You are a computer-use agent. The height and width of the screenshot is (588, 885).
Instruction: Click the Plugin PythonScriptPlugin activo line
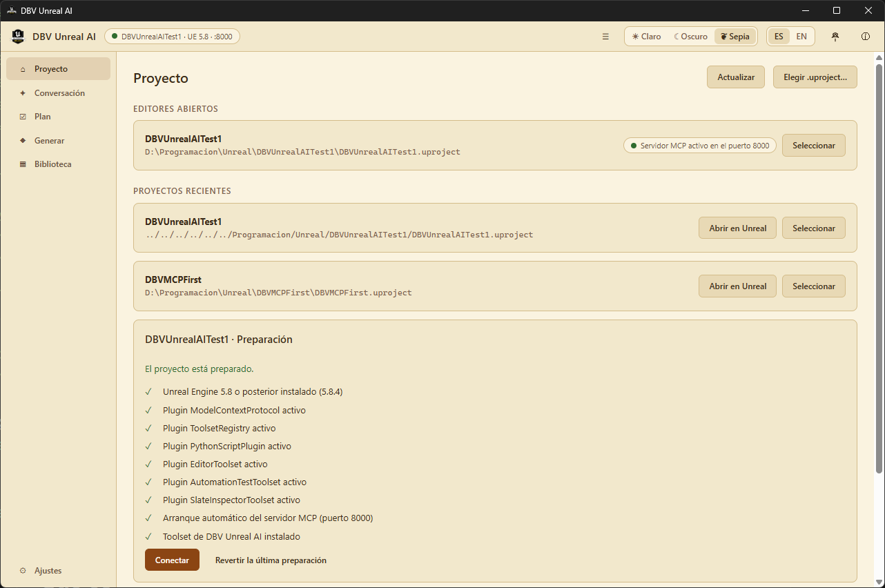pyautogui.click(x=227, y=447)
